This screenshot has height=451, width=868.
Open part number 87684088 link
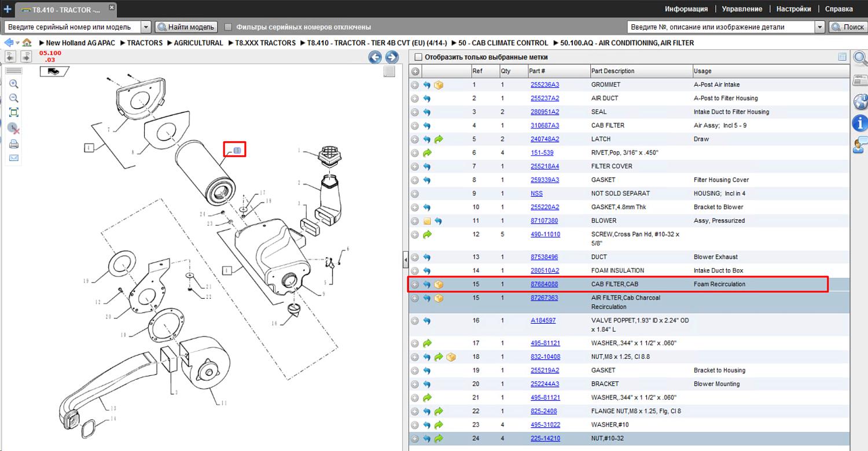[x=544, y=284]
